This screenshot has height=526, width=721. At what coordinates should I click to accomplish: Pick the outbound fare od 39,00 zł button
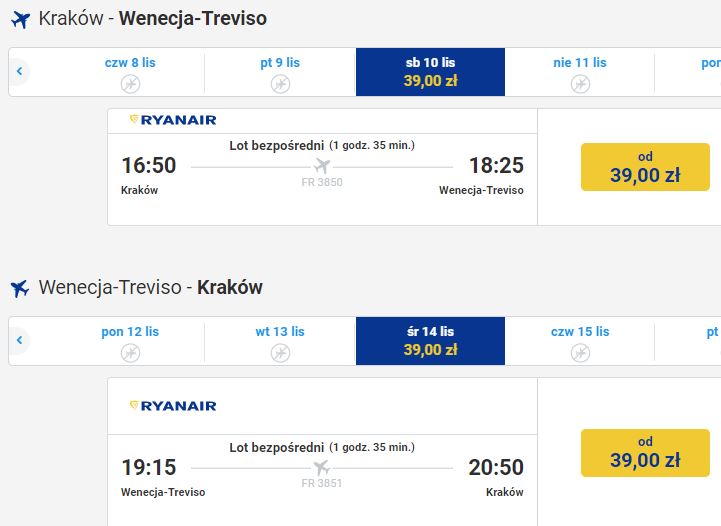645,167
